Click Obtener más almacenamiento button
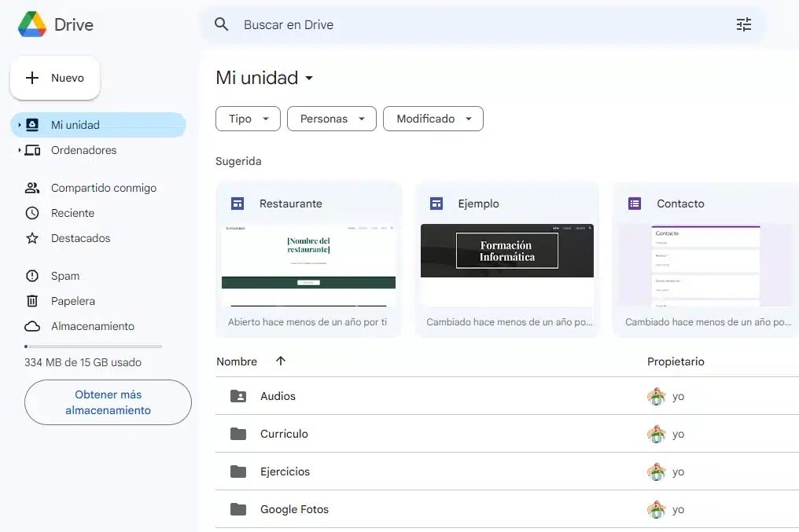799x532 pixels. [x=108, y=402]
